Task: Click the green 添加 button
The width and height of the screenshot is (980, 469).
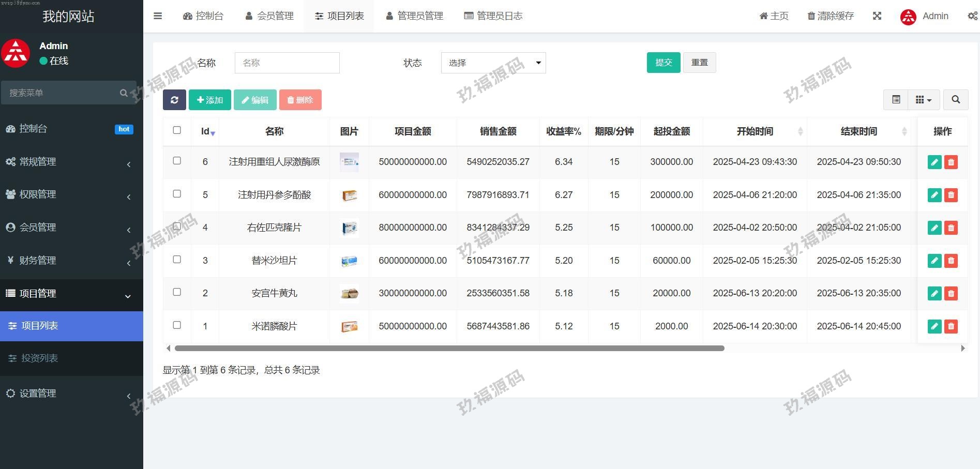Action: pyautogui.click(x=209, y=100)
